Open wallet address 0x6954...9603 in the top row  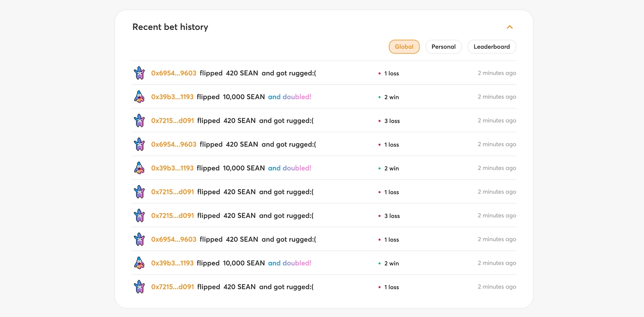[173, 73]
